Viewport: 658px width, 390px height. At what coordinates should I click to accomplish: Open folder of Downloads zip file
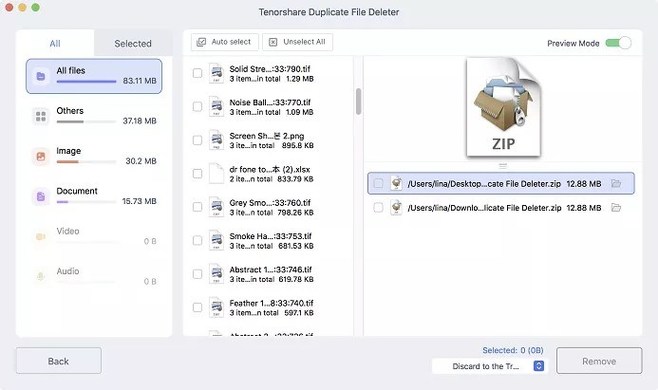[x=616, y=208]
